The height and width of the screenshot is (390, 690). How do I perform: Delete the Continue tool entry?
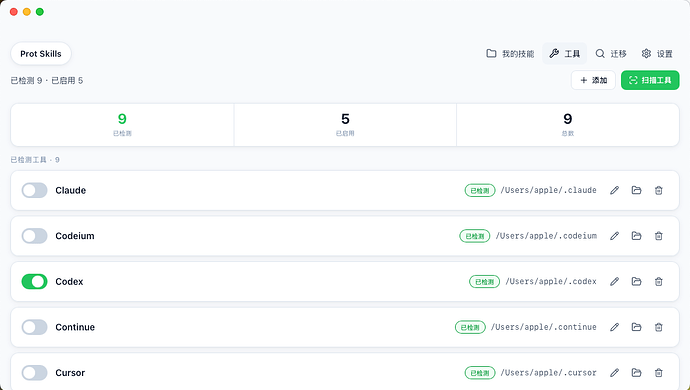[658, 327]
